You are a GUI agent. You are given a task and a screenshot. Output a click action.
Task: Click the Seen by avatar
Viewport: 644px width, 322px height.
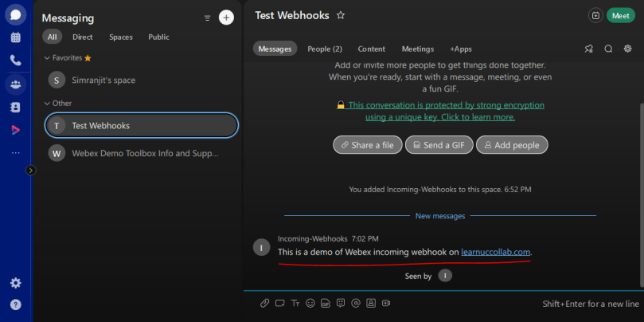click(445, 276)
